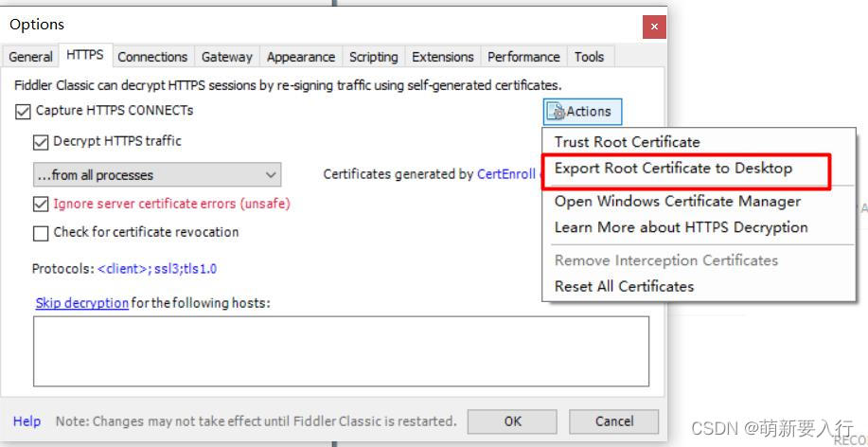Toggle Capture HTTPS CONNECTs checkbox
The height and width of the screenshot is (447, 868).
click(x=24, y=112)
